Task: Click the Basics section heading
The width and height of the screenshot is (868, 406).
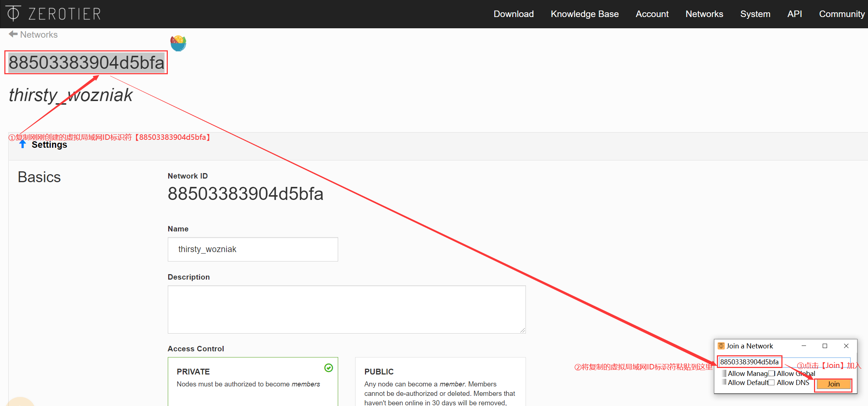Action: [x=39, y=177]
